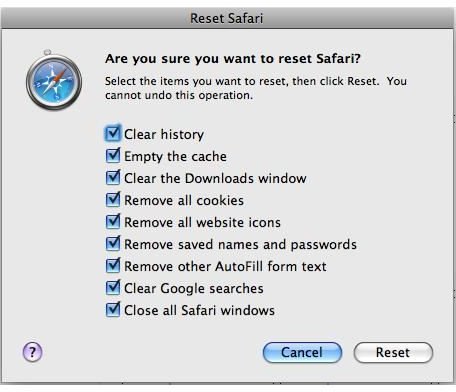Click the Reset button

pos(393,352)
